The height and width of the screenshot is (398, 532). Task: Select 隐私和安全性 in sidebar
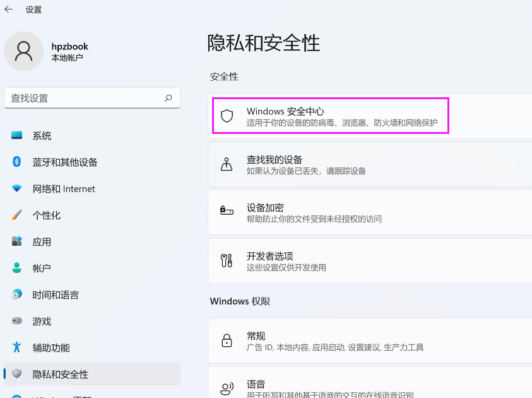(92, 374)
